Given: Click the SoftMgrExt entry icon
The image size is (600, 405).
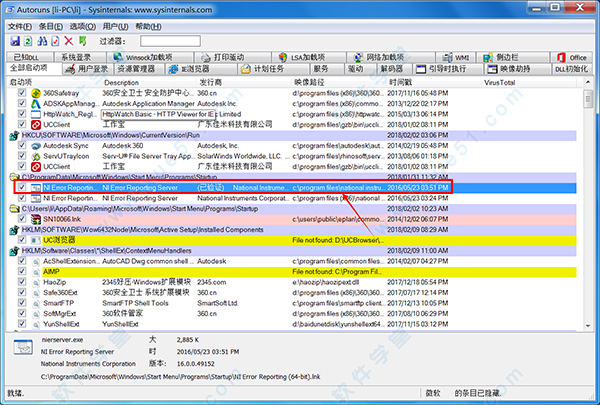Looking at the screenshot, I should [36, 314].
